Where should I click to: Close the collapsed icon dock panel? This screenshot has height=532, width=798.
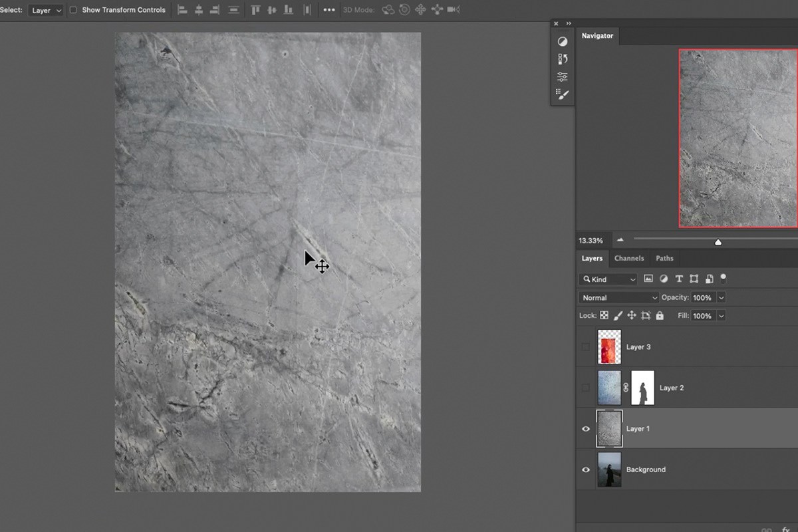click(557, 23)
